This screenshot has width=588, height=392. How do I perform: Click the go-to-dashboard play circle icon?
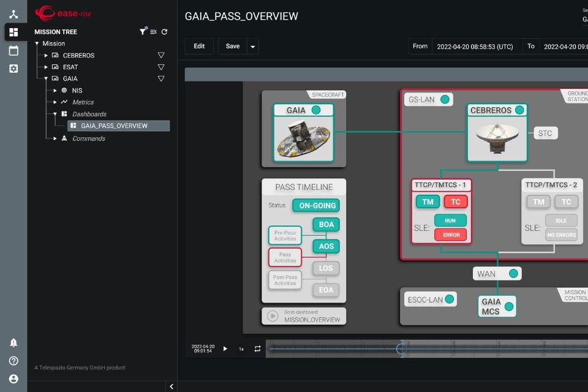[x=273, y=316]
